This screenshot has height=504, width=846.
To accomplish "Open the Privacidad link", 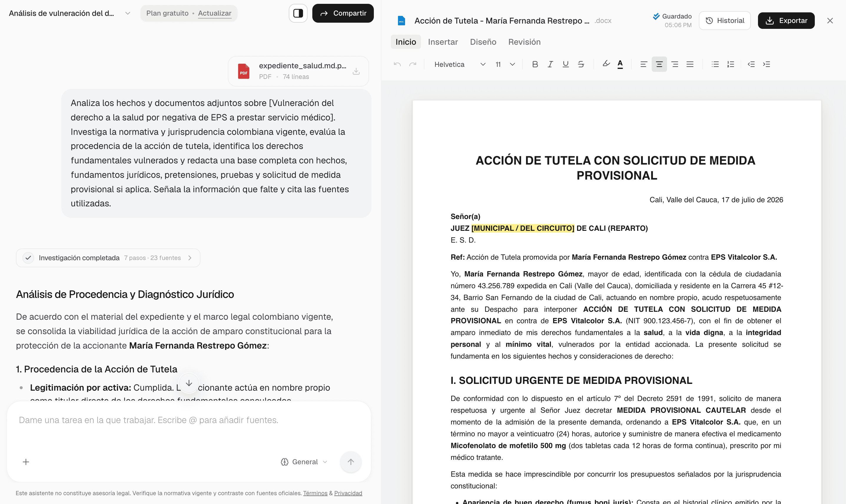I will click(348, 493).
